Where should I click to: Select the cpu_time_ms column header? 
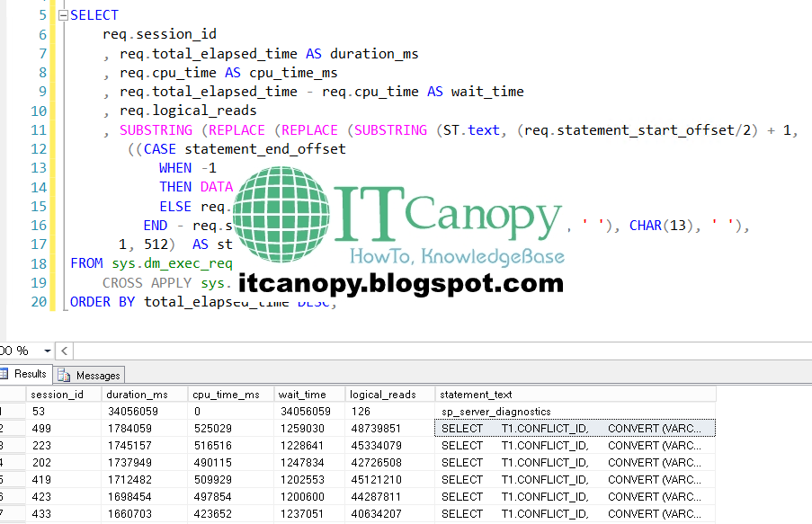click(x=231, y=395)
